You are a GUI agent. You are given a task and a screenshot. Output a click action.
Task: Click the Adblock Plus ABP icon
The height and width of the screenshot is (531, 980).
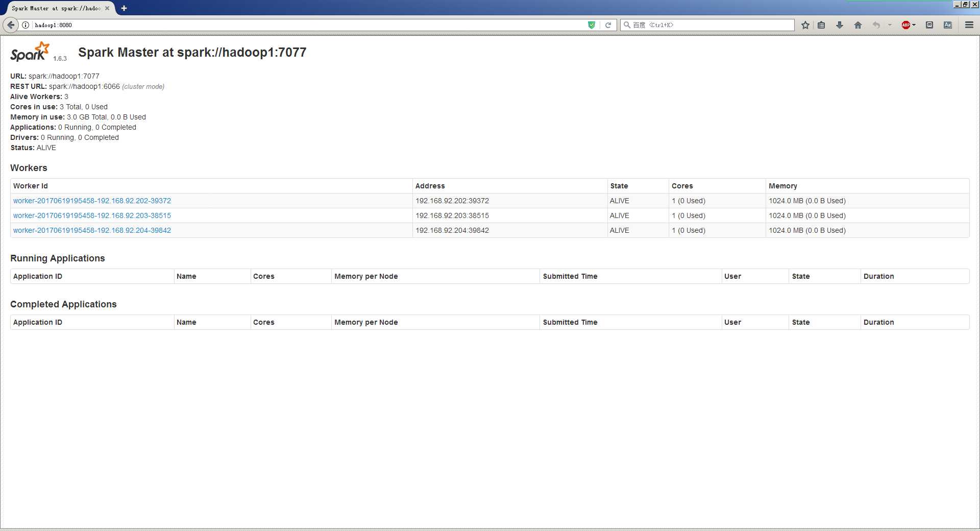coord(906,25)
